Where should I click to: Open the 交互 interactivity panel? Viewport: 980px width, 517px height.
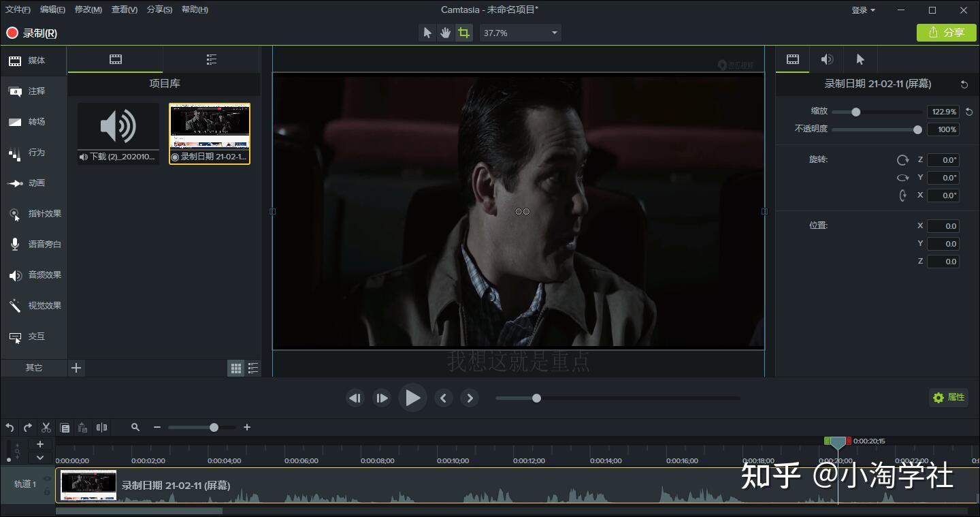point(33,336)
